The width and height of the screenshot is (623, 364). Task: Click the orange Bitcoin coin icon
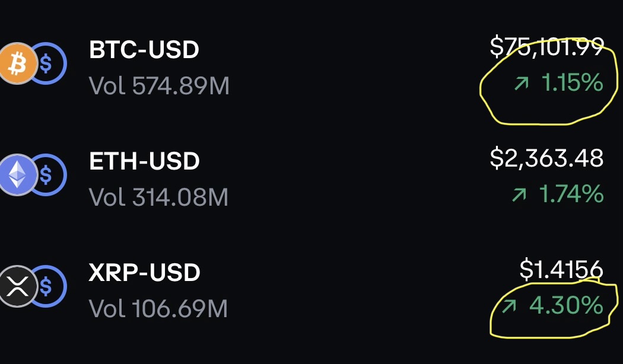click(x=17, y=64)
